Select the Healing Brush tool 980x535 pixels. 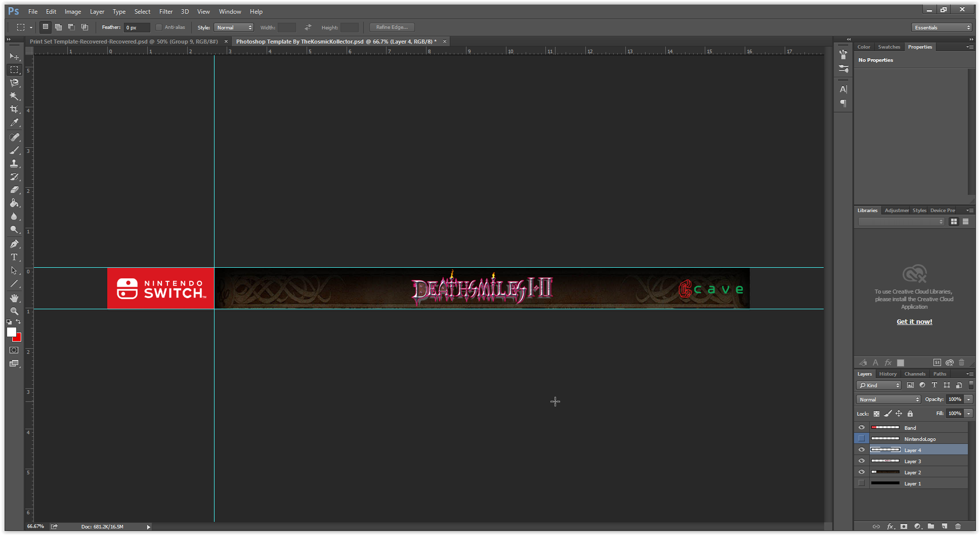pos(14,137)
